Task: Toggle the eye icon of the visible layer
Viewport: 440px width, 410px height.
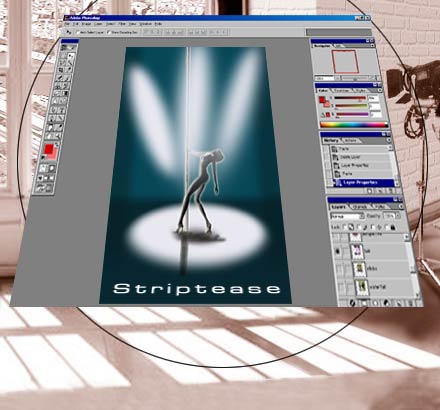Action: pyautogui.click(x=337, y=251)
